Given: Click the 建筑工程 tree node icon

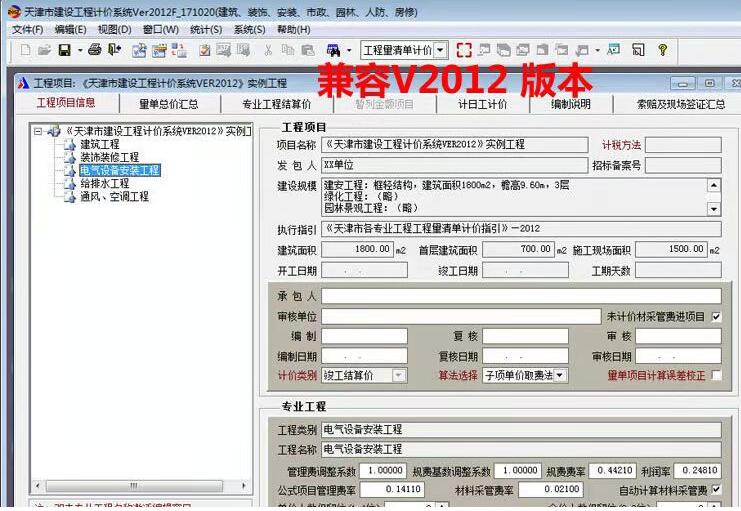Looking at the screenshot, I should click(70, 144).
